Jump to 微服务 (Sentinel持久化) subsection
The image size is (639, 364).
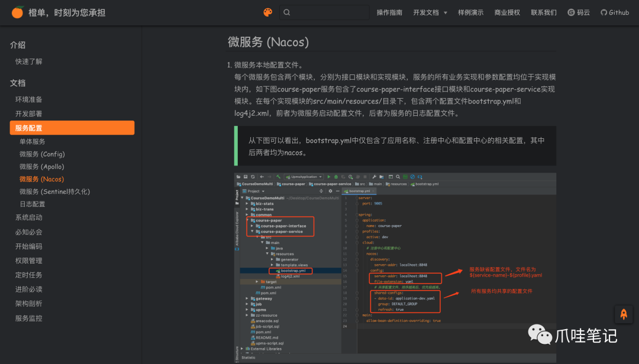click(54, 191)
